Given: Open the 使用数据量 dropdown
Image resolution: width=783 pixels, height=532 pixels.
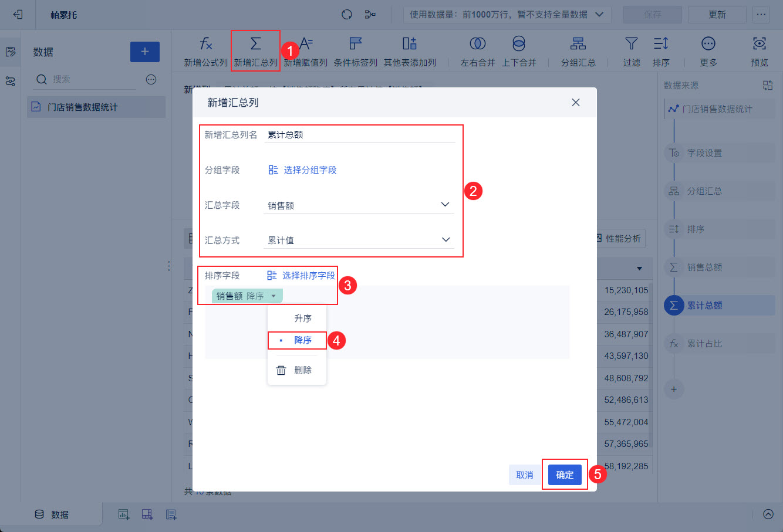Looking at the screenshot, I should (507, 14).
